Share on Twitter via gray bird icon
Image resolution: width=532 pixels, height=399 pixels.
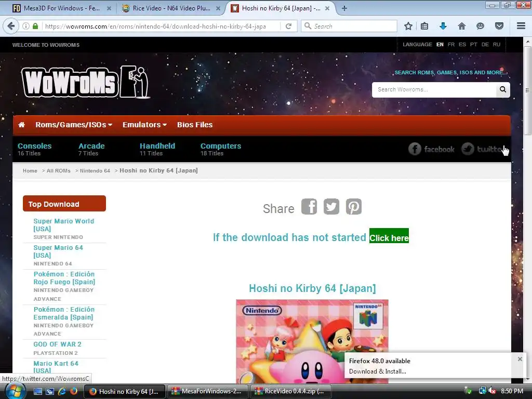[331, 207]
